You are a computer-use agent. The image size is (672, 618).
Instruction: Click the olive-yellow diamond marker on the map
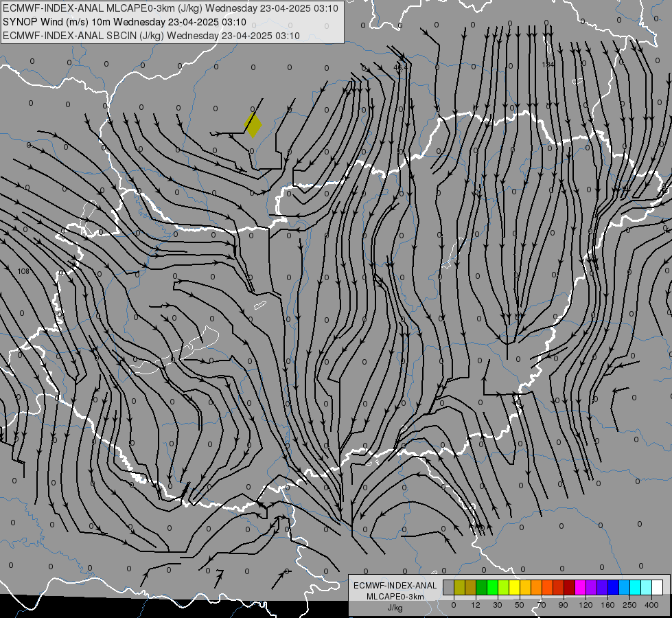253,125
